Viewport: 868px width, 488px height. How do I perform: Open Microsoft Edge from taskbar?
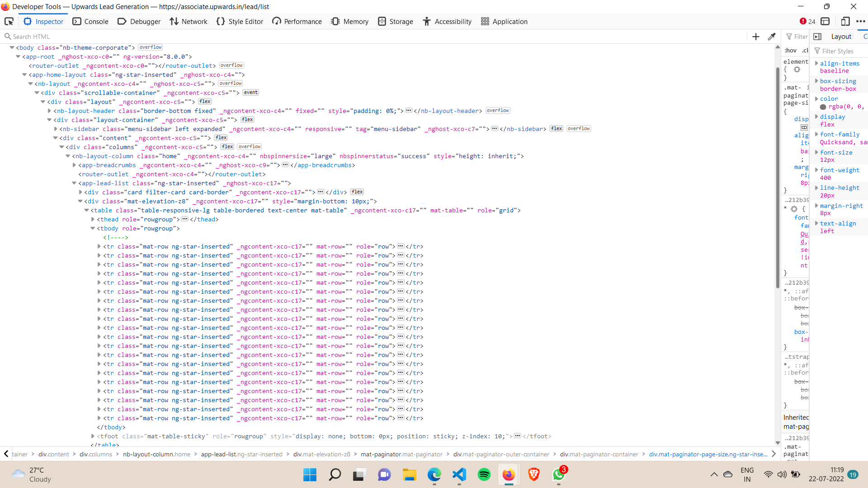[434, 475]
